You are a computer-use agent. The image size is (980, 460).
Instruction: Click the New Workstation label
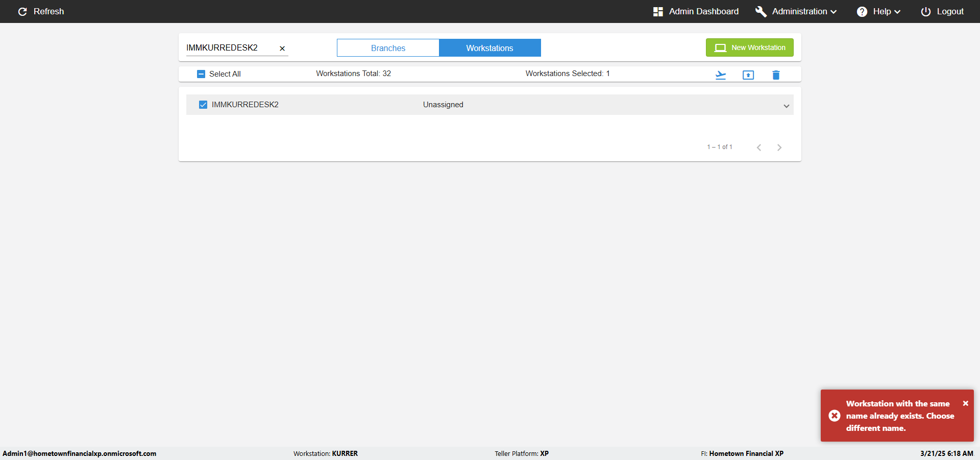point(758,47)
